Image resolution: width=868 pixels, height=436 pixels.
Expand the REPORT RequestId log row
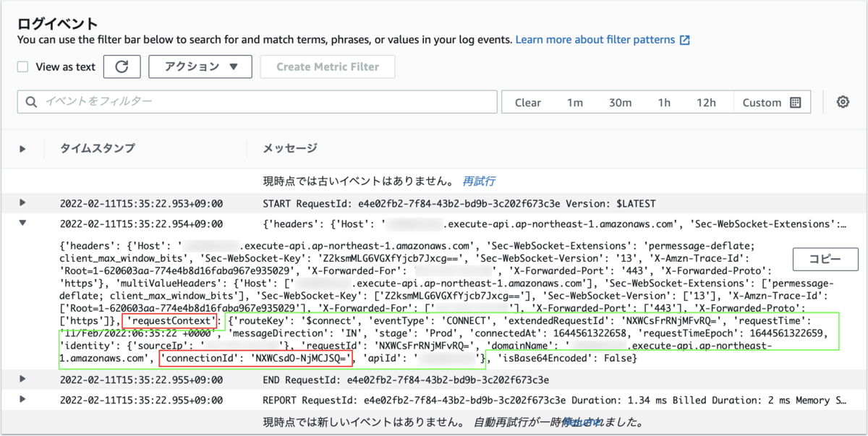(x=22, y=399)
